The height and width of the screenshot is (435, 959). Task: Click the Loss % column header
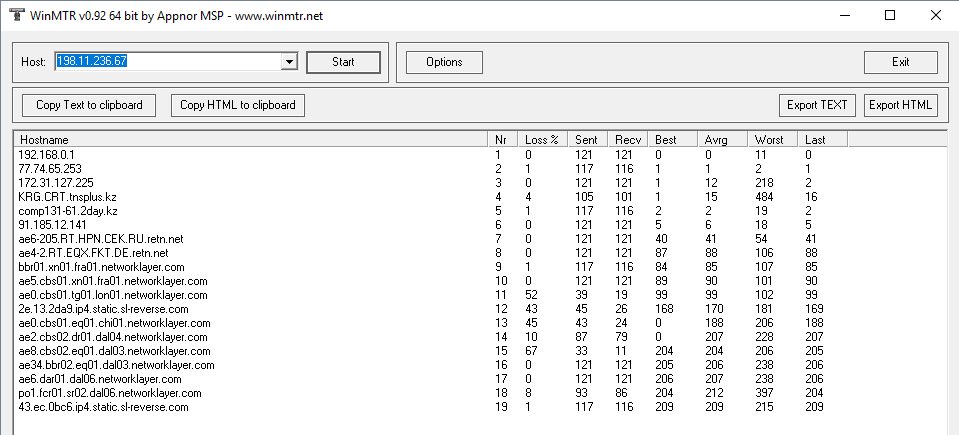pos(542,139)
